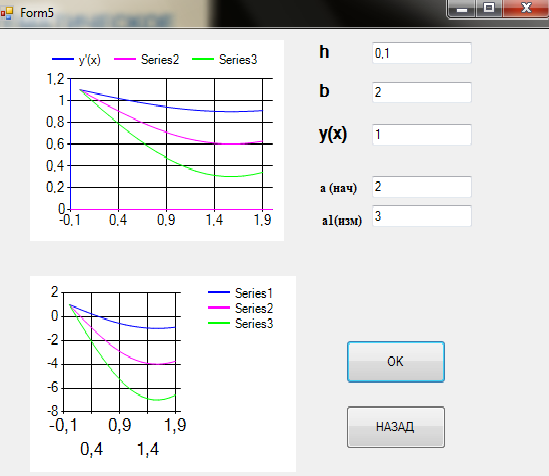Click the 0,8 label on top chart Y axis

tap(55, 122)
